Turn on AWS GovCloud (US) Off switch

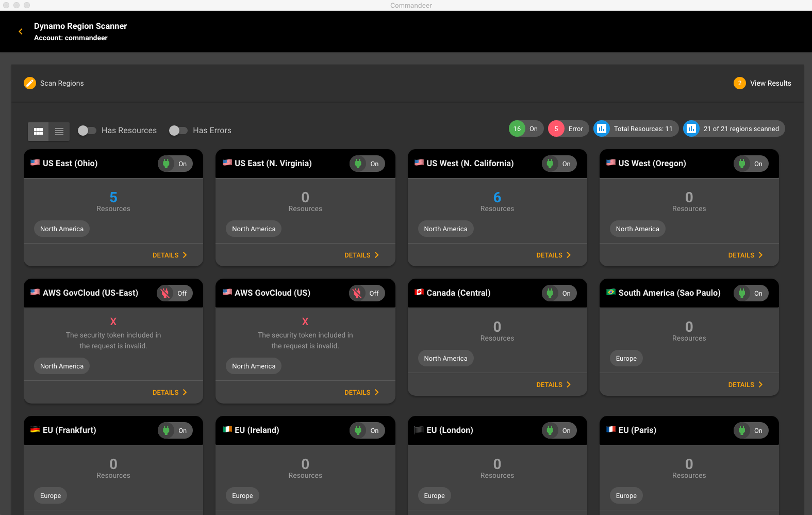(x=367, y=293)
